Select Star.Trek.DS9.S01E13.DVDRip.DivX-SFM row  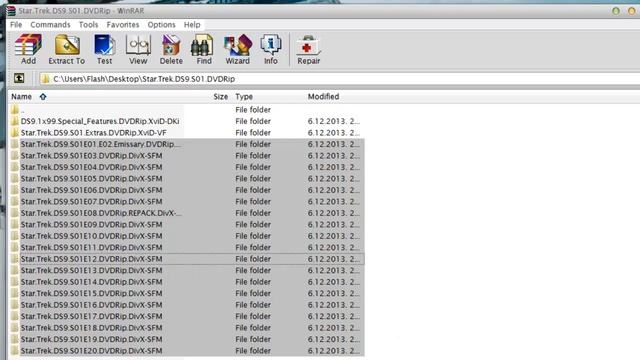coord(186,270)
